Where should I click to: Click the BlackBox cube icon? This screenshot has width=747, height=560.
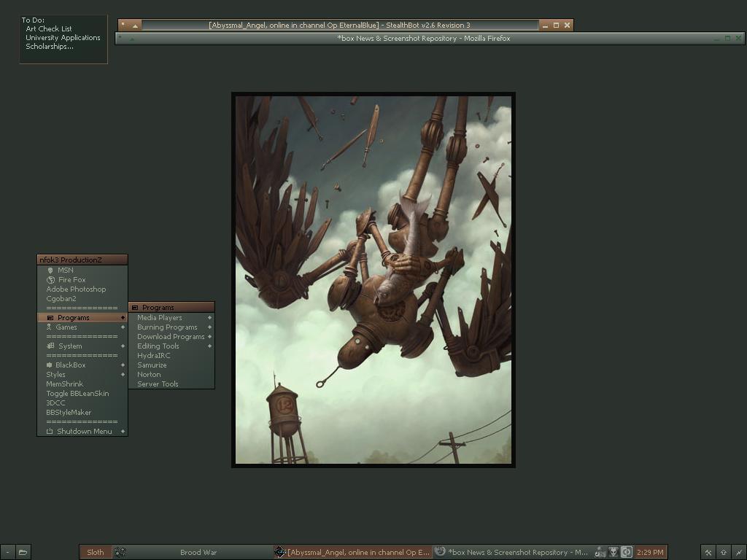click(49, 365)
